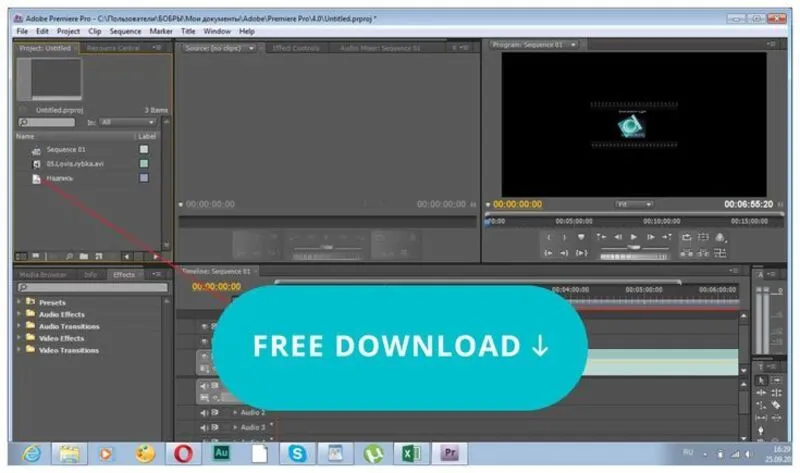Image resolution: width=800 pixels, height=473 pixels.
Task: Click the Sequence 01 icon in Project panel
Action: 36,150
